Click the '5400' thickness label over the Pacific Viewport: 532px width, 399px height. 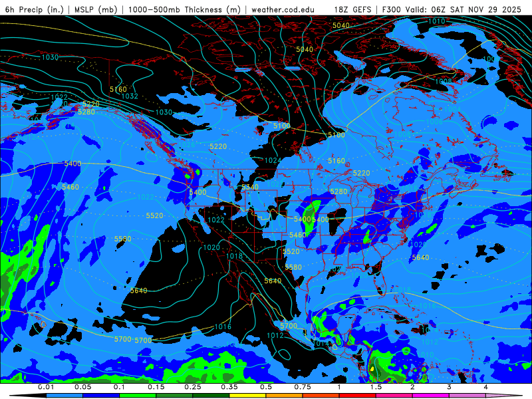pos(72,164)
